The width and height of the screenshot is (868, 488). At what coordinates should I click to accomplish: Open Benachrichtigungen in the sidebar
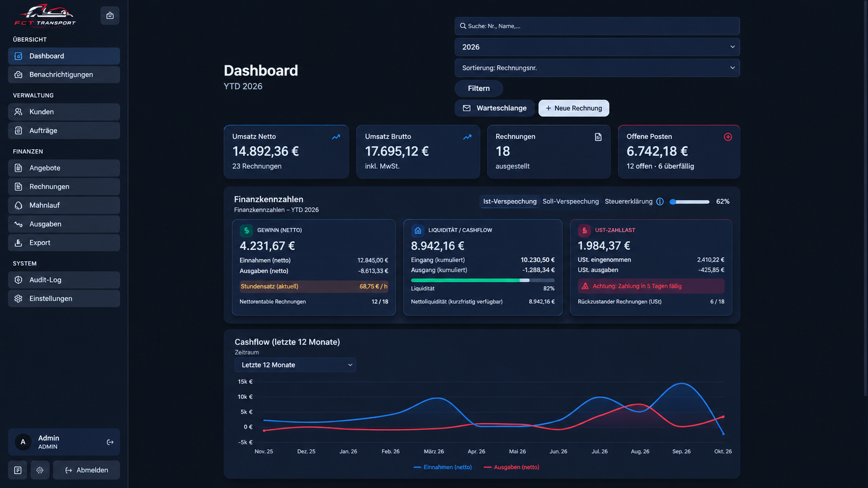[x=64, y=75]
